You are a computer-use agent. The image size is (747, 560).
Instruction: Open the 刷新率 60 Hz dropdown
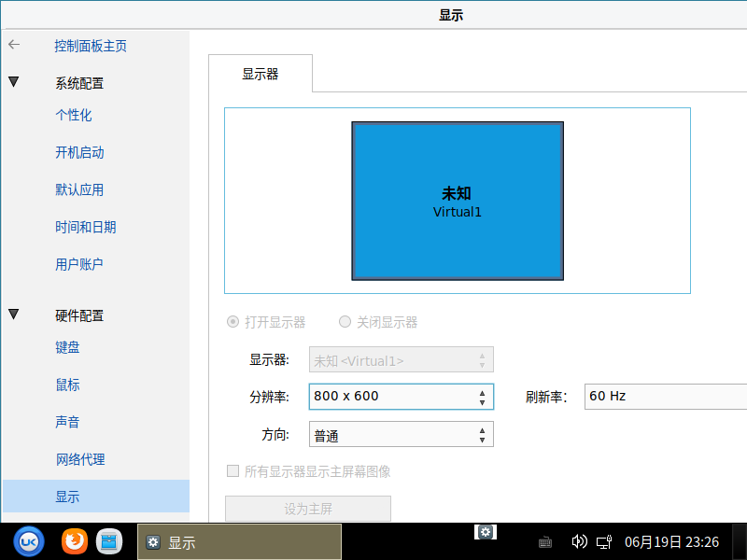[666, 396]
